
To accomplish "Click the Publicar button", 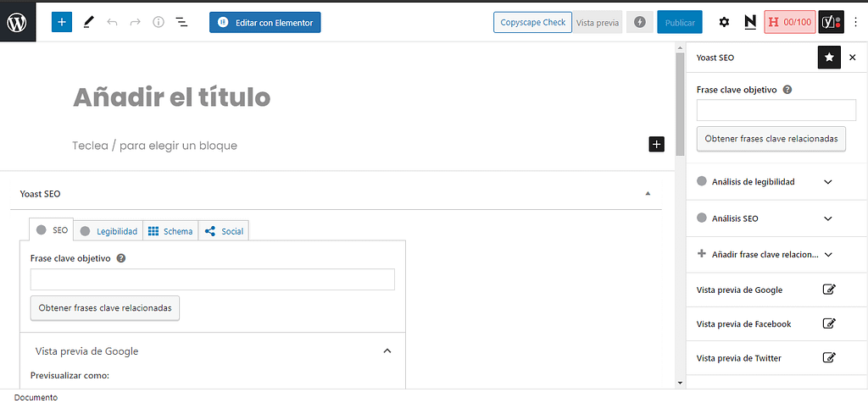I will (x=680, y=23).
